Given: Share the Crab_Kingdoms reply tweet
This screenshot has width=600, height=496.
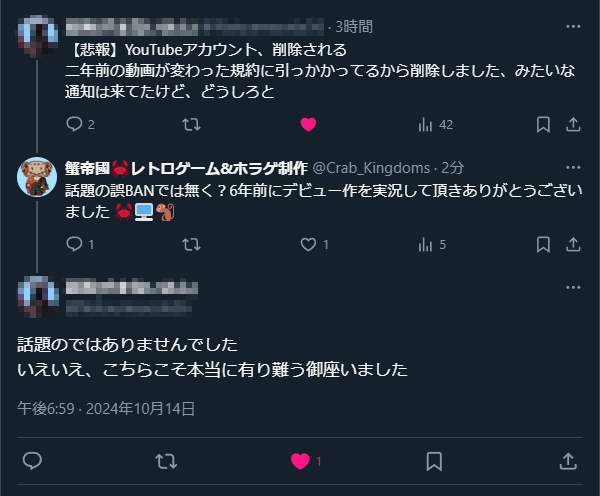Looking at the screenshot, I should pyautogui.click(x=573, y=244).
